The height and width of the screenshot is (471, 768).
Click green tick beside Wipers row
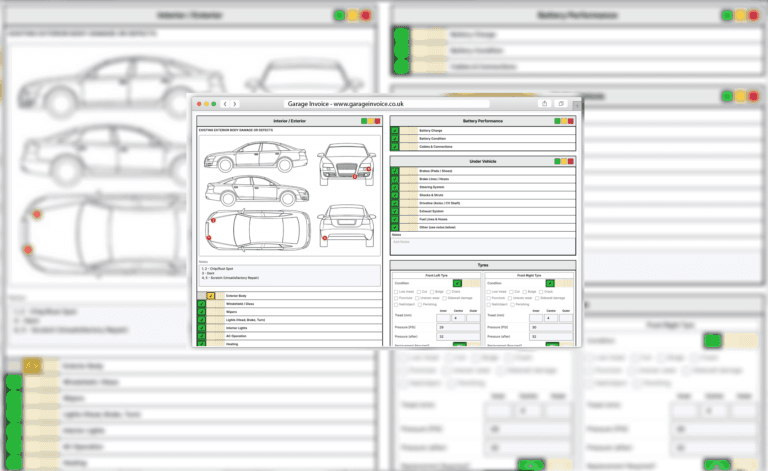[x=201, y=313]
